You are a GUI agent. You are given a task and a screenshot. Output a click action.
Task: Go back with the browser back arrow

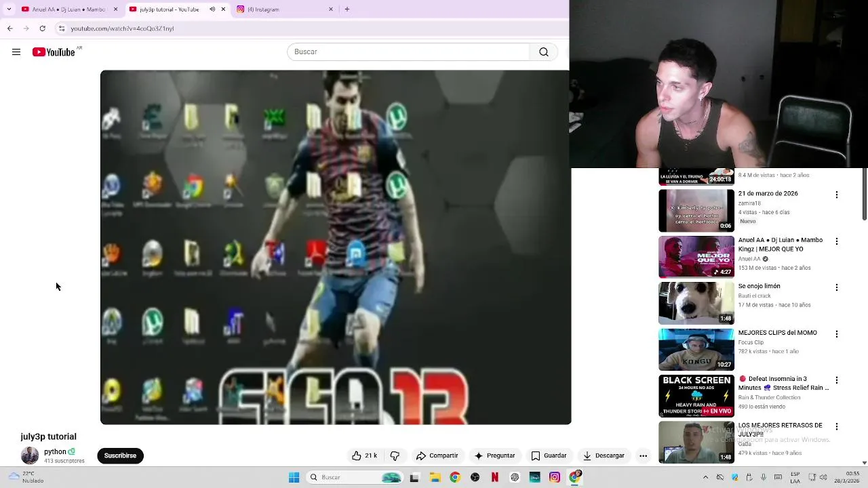(x=9, y=28)
